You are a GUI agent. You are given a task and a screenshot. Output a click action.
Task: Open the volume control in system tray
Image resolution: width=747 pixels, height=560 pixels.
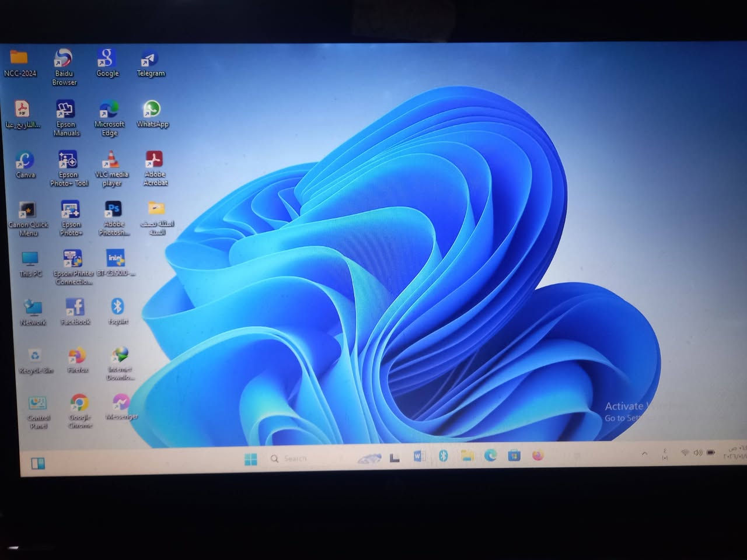point(697,453)
